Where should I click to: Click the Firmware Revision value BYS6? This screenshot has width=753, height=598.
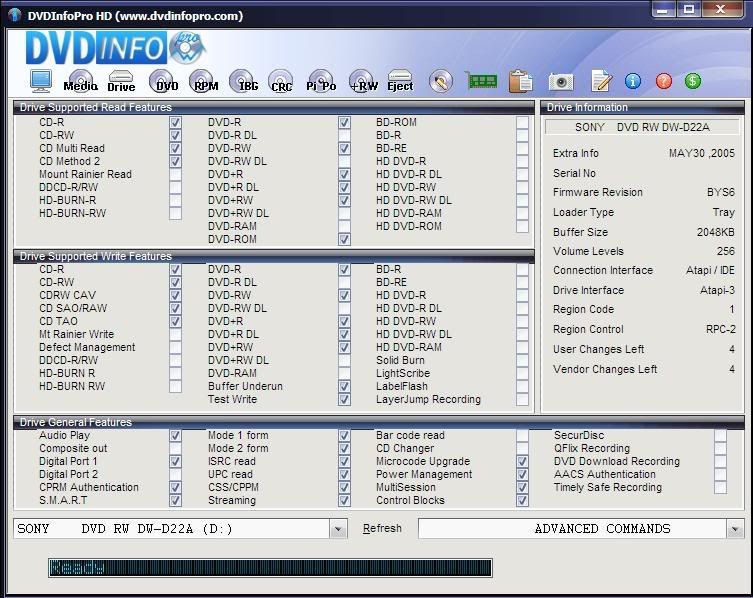pyautogui.click(x=720, y=193)
